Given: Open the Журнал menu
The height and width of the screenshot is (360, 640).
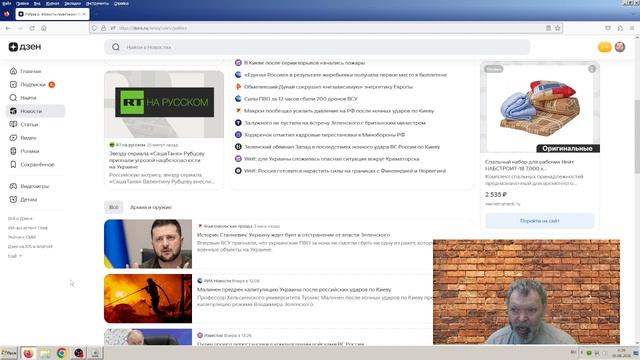Looking at the screenshot, I should click(52, 3).
